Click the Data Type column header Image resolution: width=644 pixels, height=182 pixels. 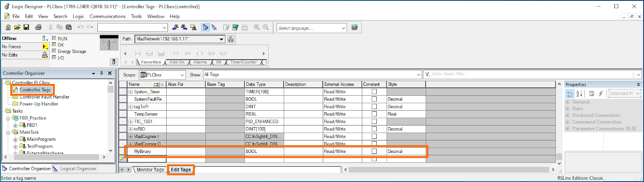pyautogui.click(x=264, y=84)
